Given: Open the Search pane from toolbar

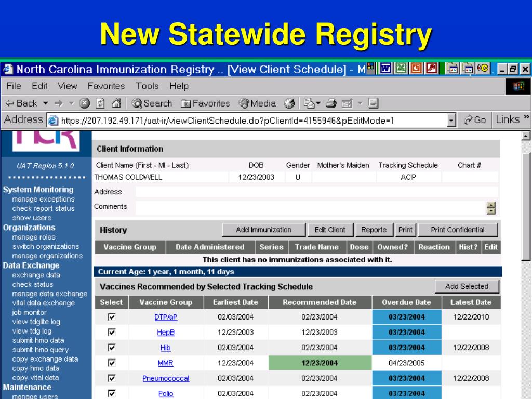Looking at the screenshot, I should point(152,103).
